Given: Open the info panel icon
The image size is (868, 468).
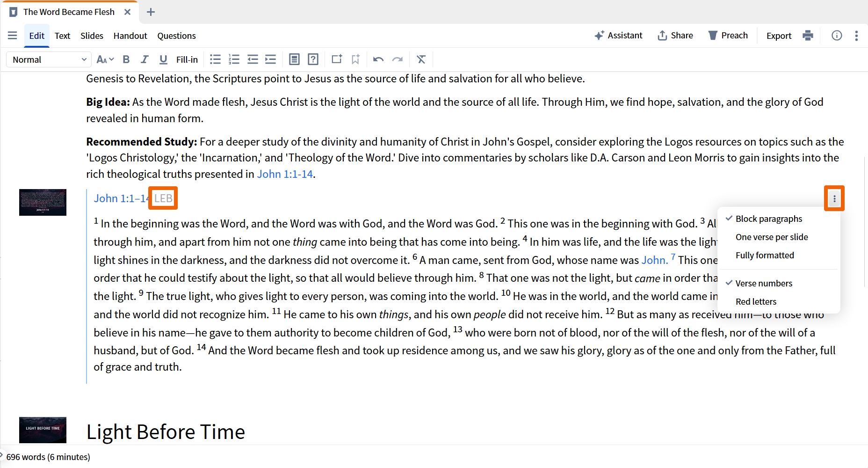Looking at the screenshot, I should click(837, 36).
